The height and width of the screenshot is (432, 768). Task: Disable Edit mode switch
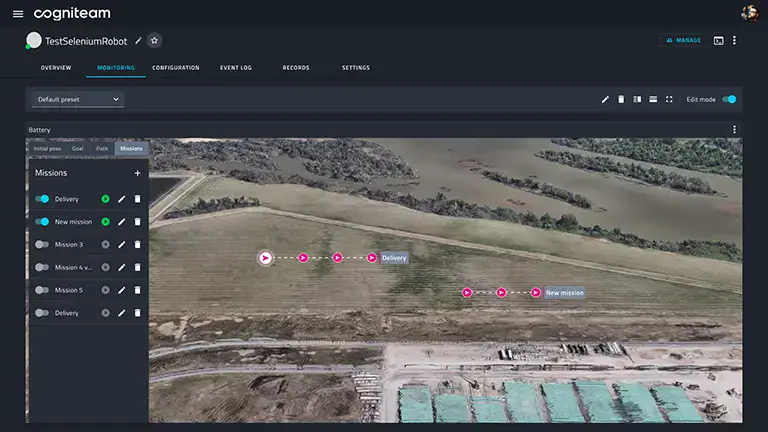tap(729, 99)
